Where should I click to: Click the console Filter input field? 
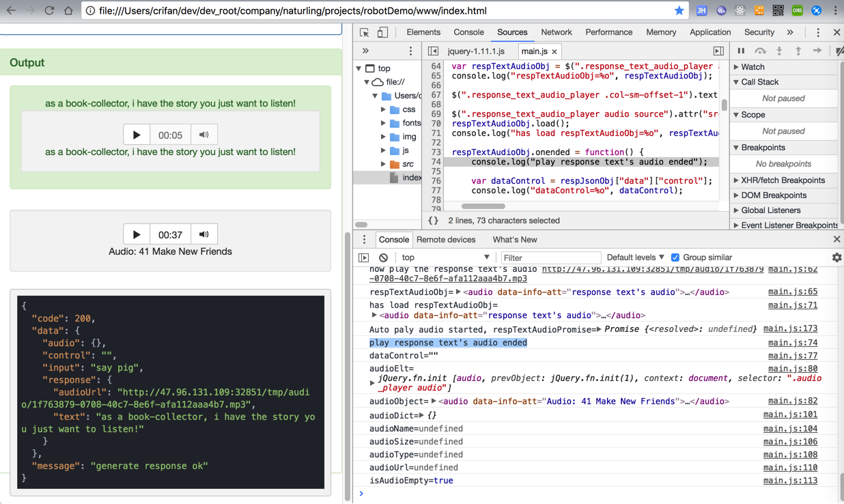pos(550,257)
